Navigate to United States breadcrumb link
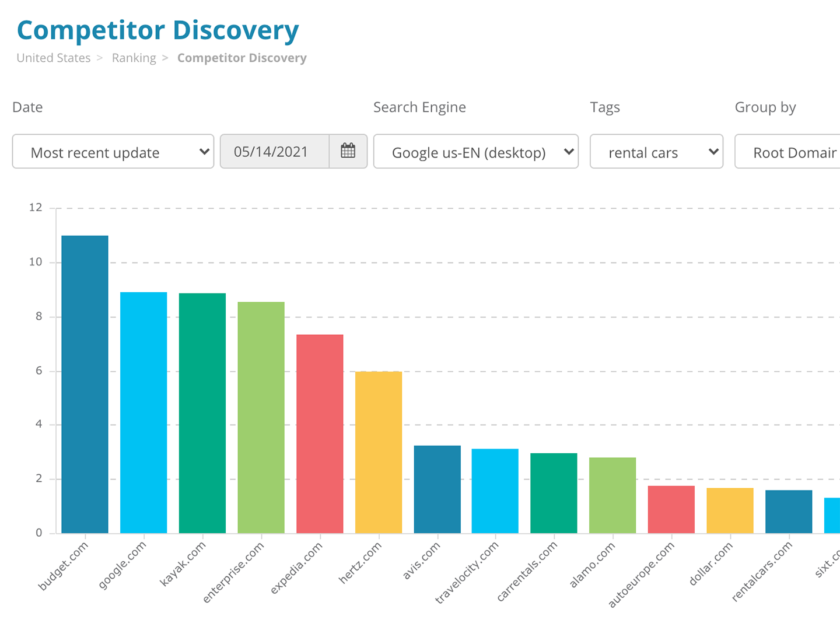840x630 pixels. pyautogui.click(x=52, y=58)
